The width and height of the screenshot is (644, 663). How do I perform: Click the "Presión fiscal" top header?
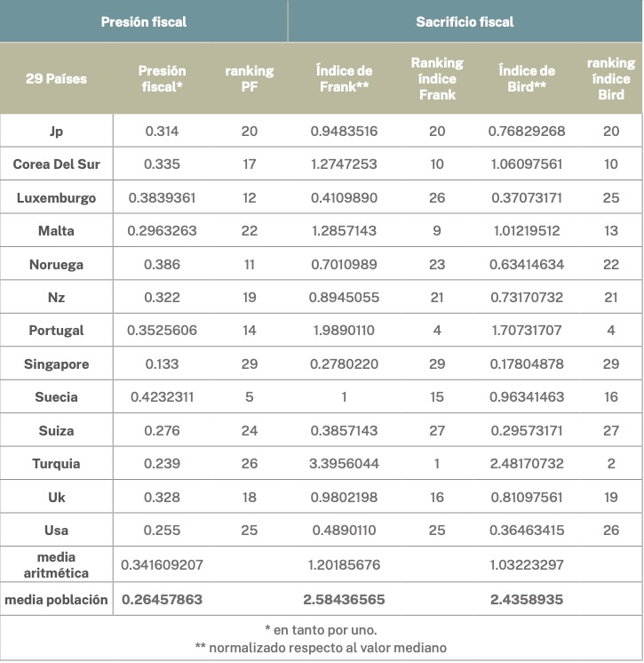point(144,21)
